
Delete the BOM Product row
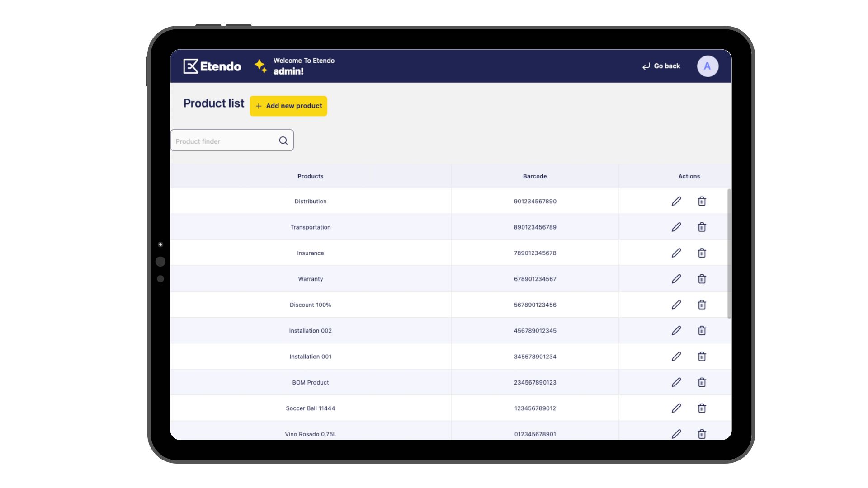click(702, 382)
